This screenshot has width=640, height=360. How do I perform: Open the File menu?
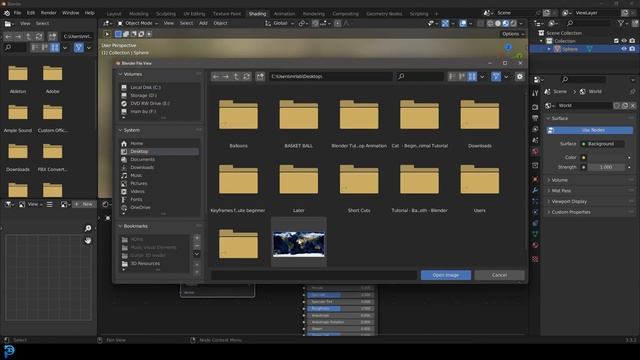click(17, 13)
